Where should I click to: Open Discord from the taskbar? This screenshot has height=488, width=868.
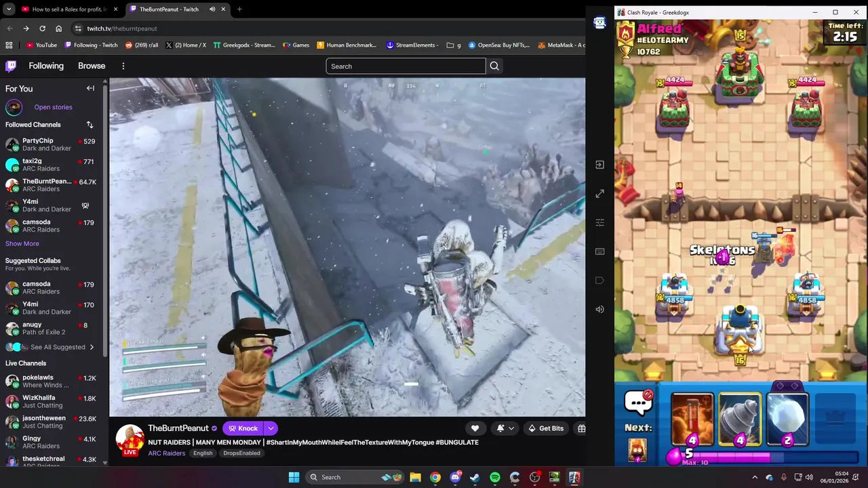[455, 477]
